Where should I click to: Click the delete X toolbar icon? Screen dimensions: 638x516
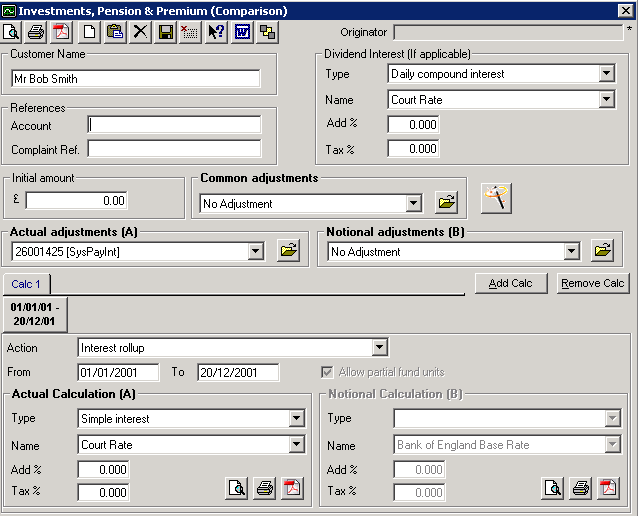coord(140,32)
